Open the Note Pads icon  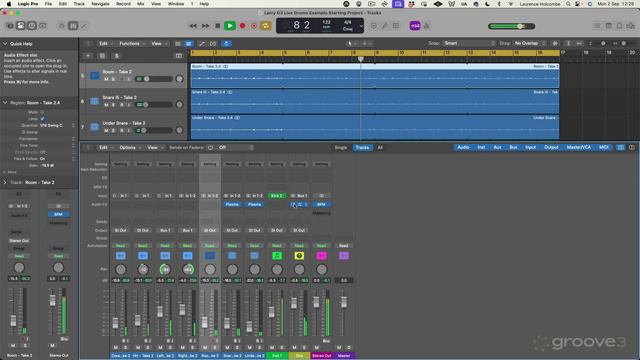point(609,26)
